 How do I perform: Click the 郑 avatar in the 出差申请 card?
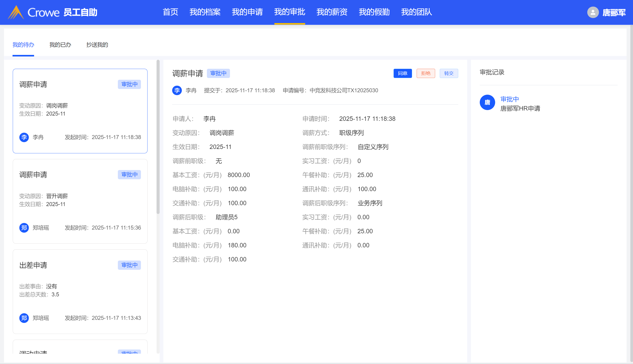click(24, 318)
